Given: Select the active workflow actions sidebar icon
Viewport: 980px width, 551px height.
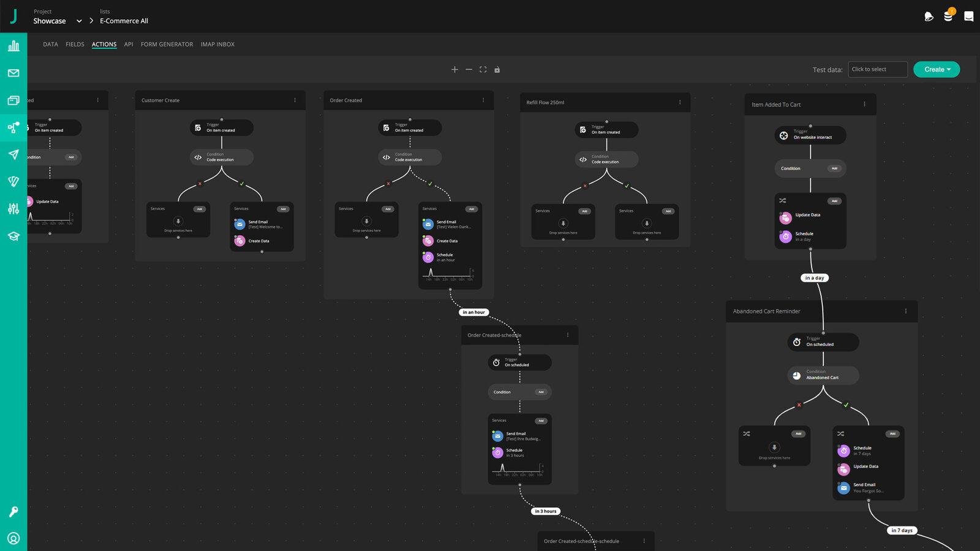Looking at the screenshot, I should (13, 127).
